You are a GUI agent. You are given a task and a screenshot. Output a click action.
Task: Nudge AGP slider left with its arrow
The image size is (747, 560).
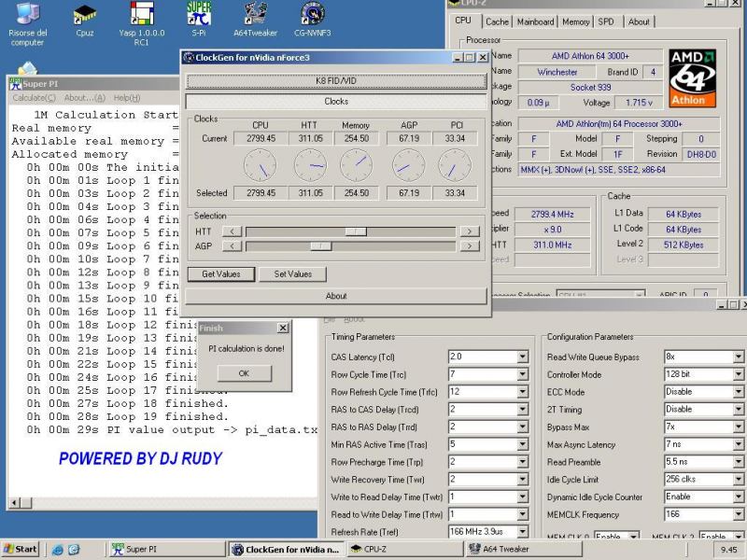[232, 246]
